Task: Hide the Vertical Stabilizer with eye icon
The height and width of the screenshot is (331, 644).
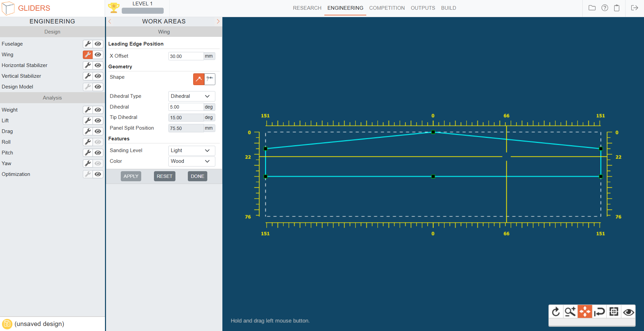Action: pyautogui.click(x=98, y=76)
